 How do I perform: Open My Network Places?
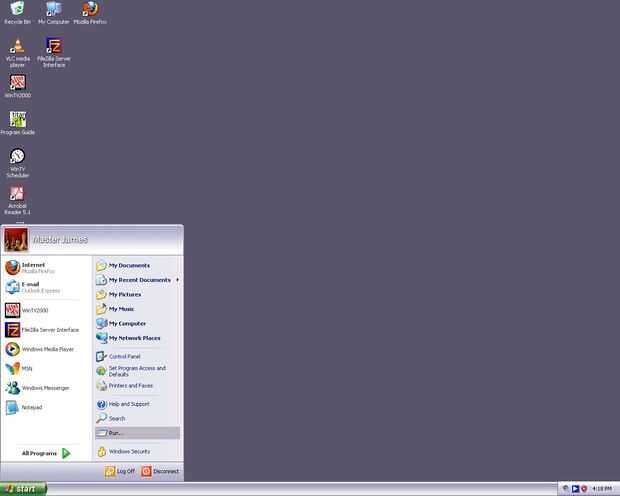pos(137,338)
